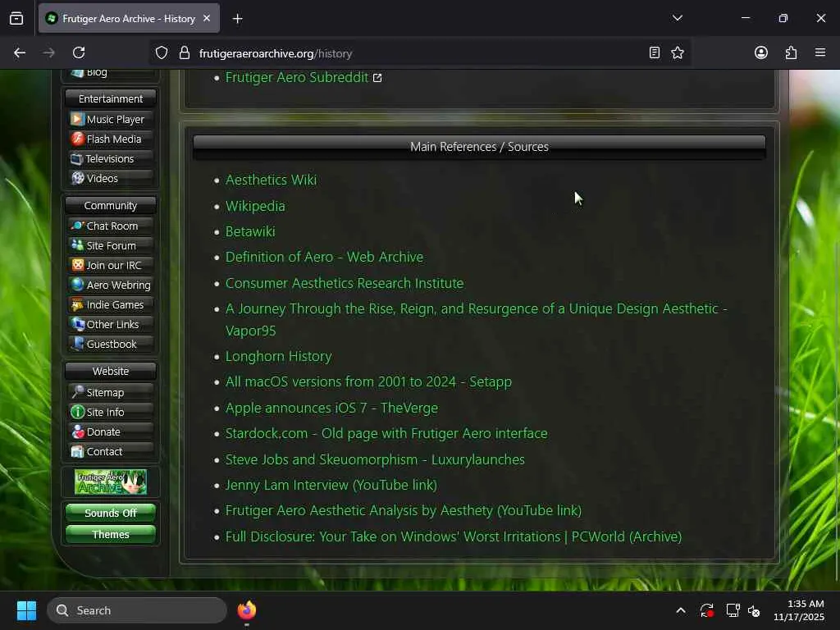Open Steve Jobs and Skeuomorphism link

point(375,459)
